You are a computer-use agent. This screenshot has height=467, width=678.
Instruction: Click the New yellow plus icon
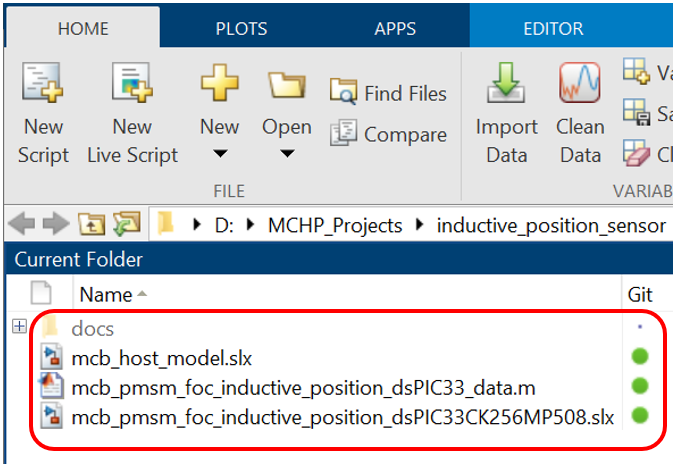coord(220,83)
